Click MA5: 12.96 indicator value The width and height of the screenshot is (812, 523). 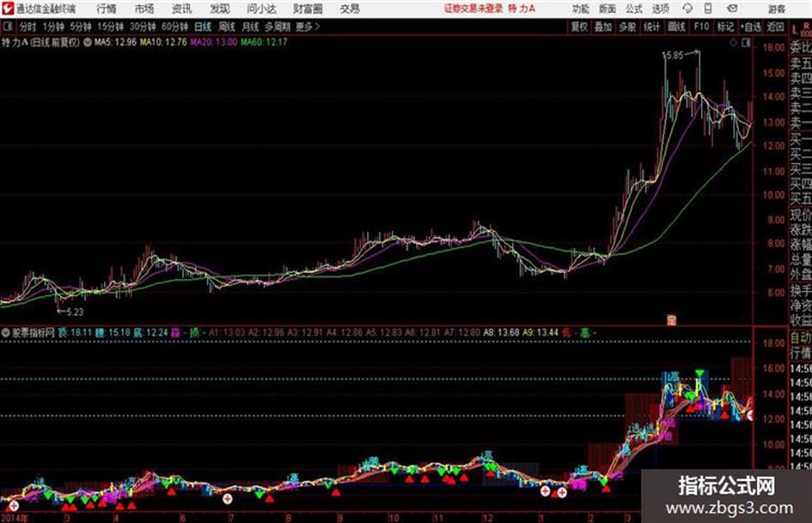(115, 42)
